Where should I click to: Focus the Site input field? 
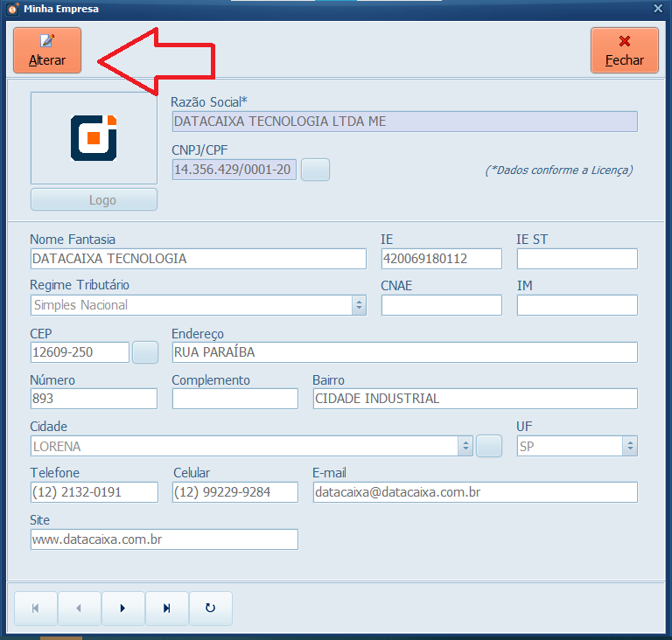point(164,539)
